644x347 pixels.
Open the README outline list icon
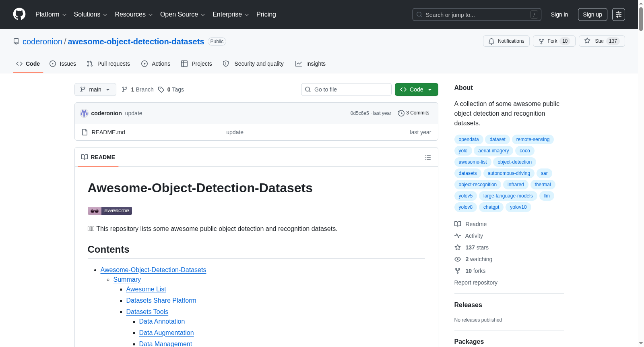point(428,157)
